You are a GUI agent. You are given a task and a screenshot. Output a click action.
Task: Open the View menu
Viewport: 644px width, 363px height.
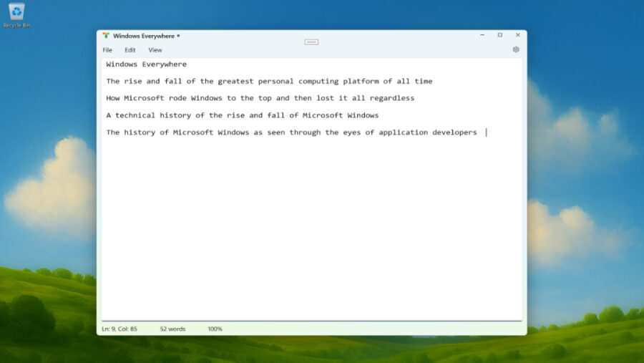[x=155, y=50]
